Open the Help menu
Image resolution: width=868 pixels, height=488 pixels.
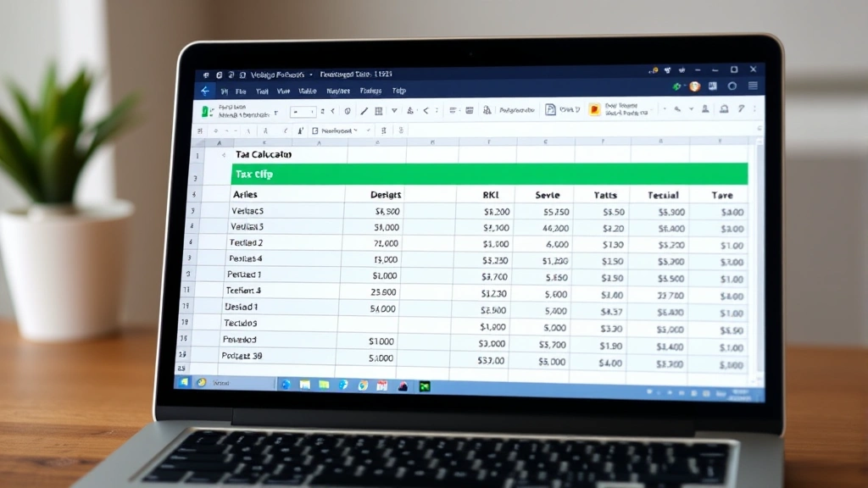point(399,90)
